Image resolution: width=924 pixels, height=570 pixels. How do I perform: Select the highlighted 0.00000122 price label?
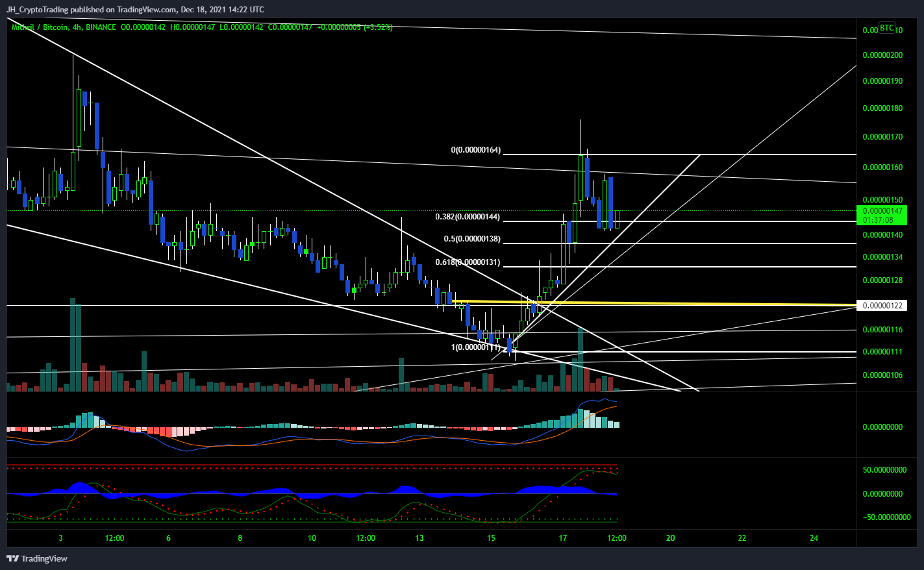click(882, 305)
